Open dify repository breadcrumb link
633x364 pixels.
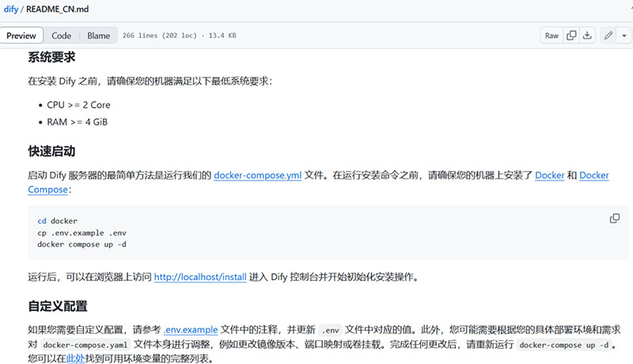(x=11, y=9)
